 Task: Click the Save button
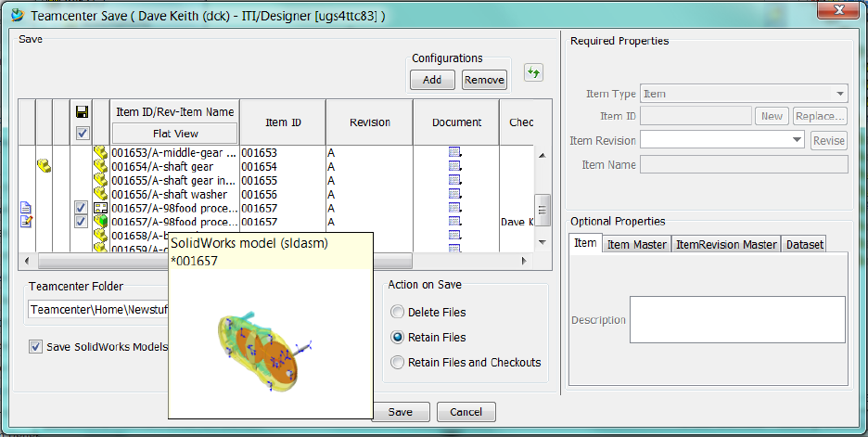point(401,412)
